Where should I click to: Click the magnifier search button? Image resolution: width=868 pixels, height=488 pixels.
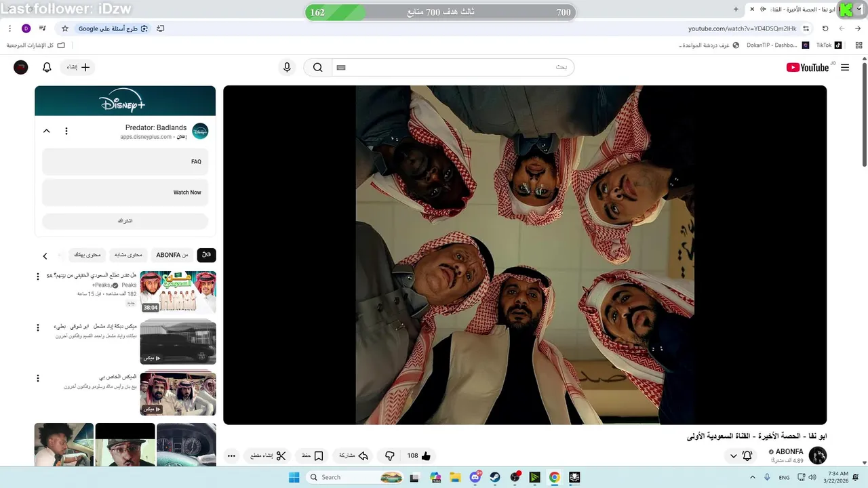tap(317, 67)
